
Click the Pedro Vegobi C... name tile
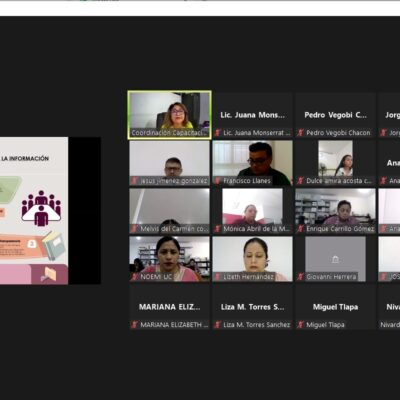[x=335, y=115]
